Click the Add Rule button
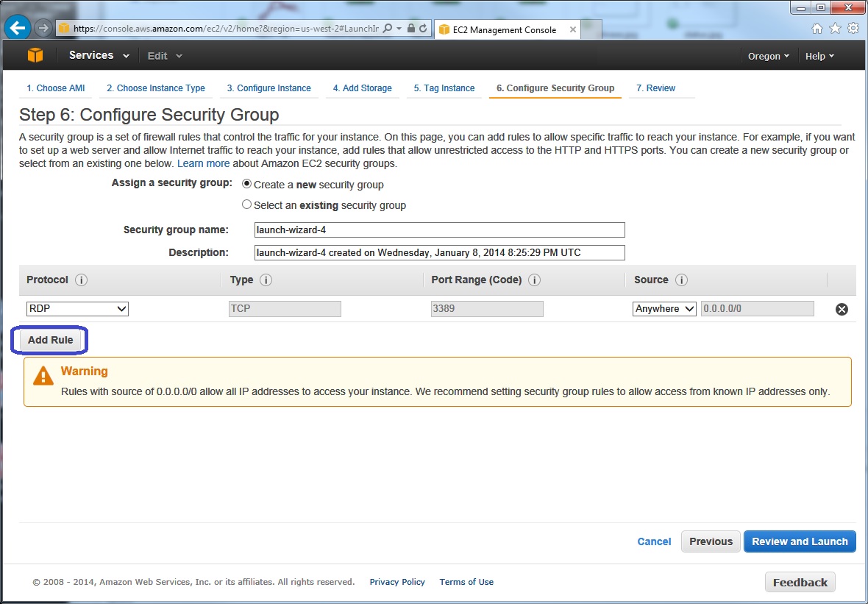868x604 pixels. pos(50,340)
